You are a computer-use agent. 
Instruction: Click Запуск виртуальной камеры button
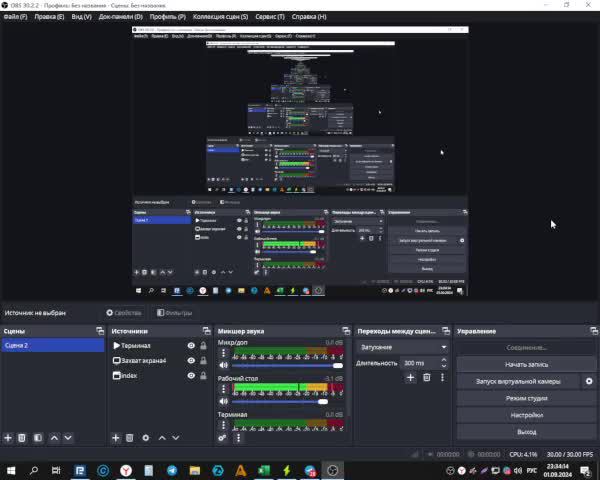pyautogui.click(x=518, y=381)
